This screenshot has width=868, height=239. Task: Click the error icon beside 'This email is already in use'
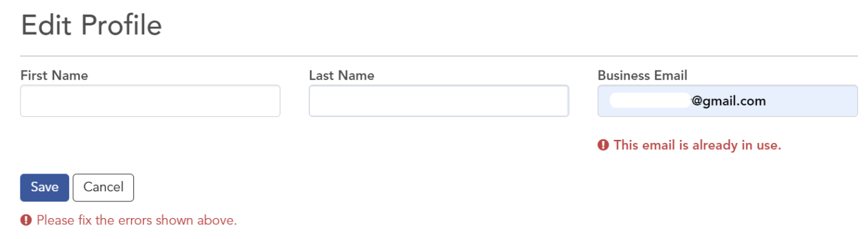pos(603,145)
